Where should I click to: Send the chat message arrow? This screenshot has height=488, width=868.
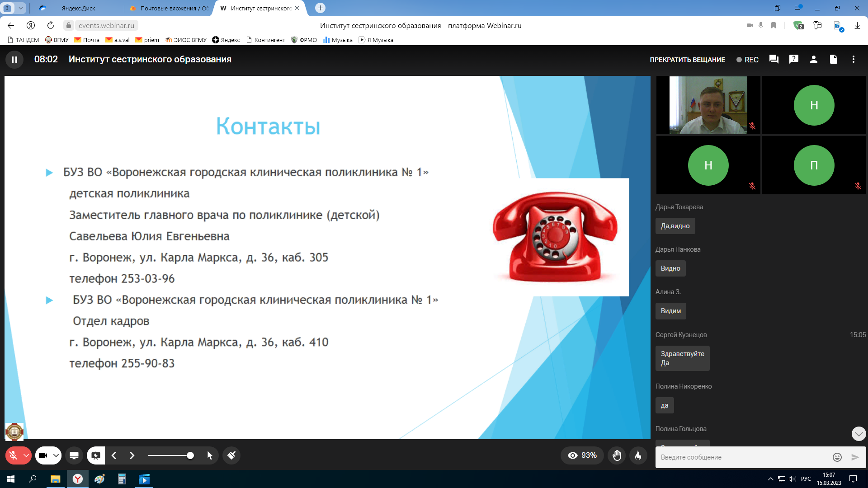click(855, 457)
